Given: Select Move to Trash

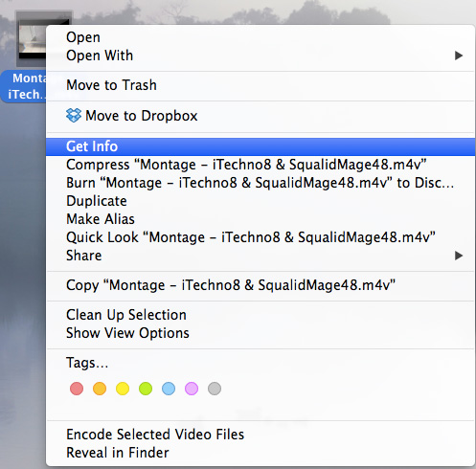Looking at the screenshot, I should pyautogui.click(x=261, y=85).
